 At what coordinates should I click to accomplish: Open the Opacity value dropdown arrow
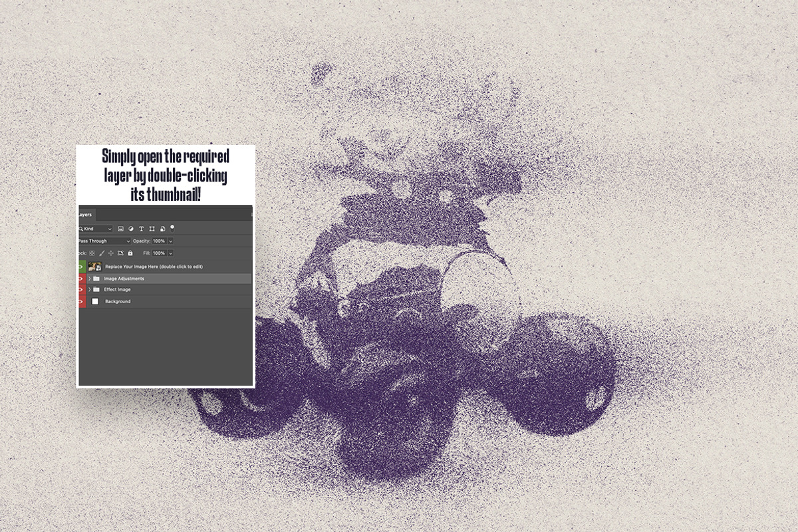(171, 241)
